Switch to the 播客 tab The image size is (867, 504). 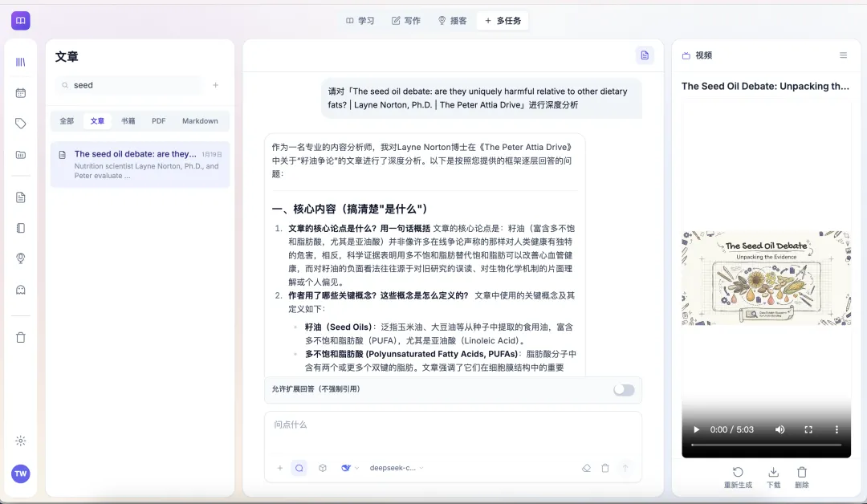pos(452,20)
